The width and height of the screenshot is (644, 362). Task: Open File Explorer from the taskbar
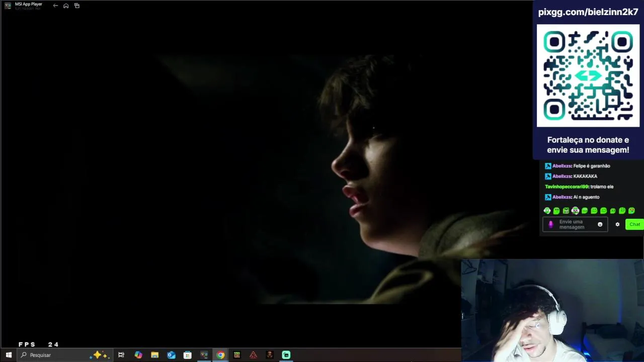pyautogui.click(x=155, y=355)
